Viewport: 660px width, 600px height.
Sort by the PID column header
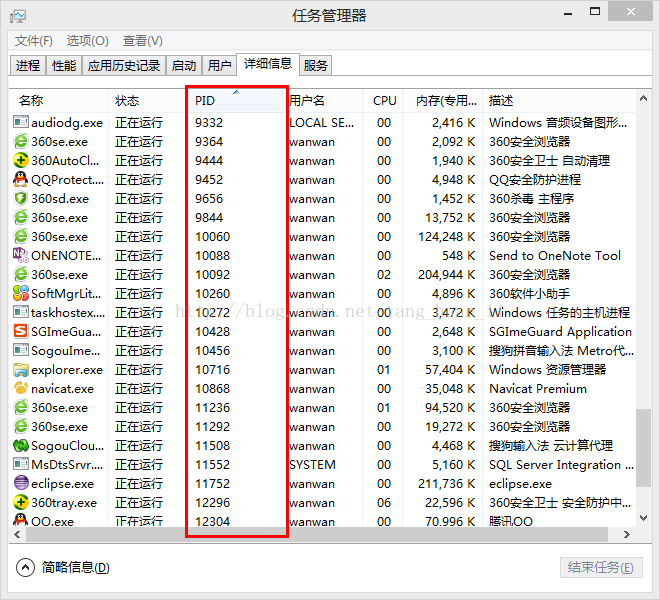(234, 101)
